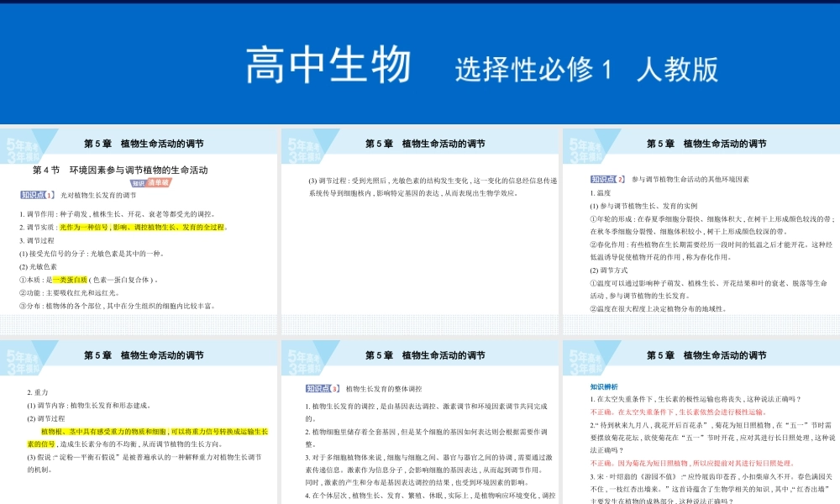Image resolution: width=840 pixels, height=504 pixels.
Task: Click the 知识点2 badge
Action: [607, 180]
